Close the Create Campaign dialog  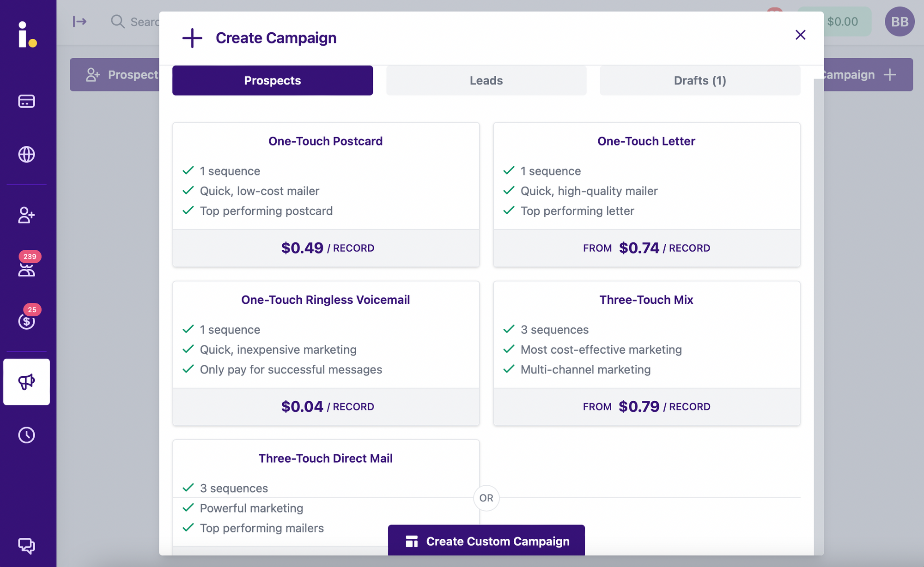[x=800, y=35]
